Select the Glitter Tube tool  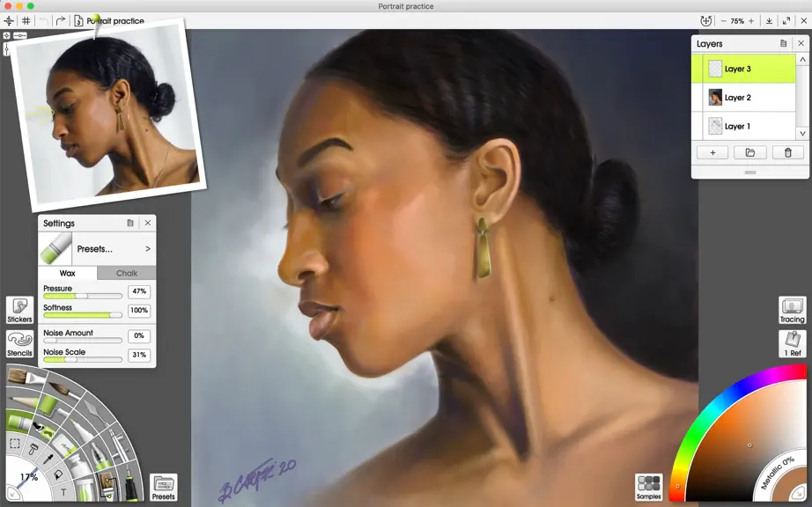(85, 489)
